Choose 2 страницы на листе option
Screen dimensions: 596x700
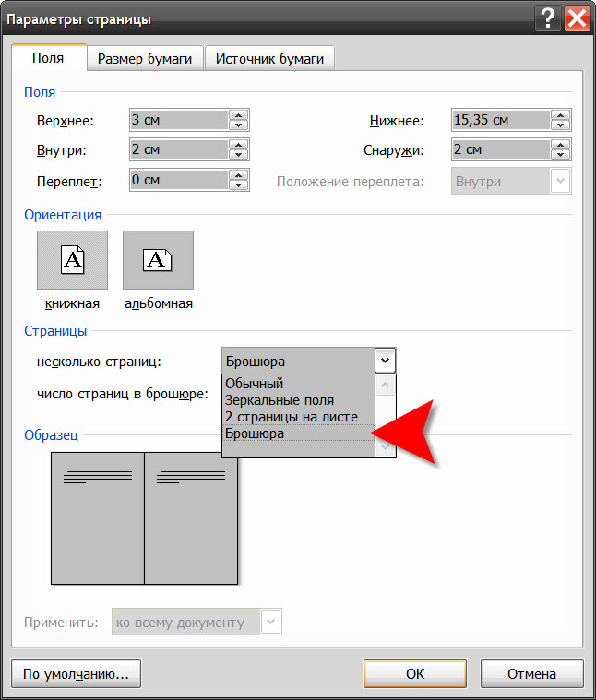point(298,417)
